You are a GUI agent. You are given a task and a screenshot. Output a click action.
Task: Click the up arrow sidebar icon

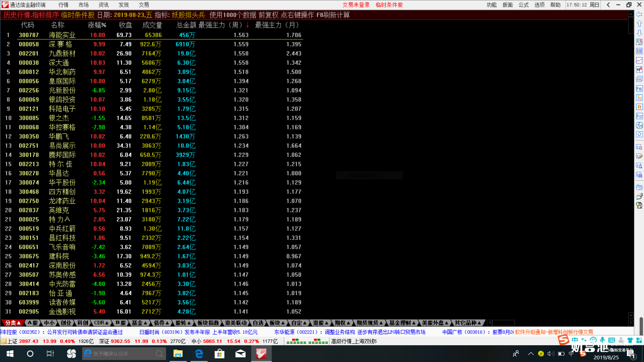[x=639, y=24]
